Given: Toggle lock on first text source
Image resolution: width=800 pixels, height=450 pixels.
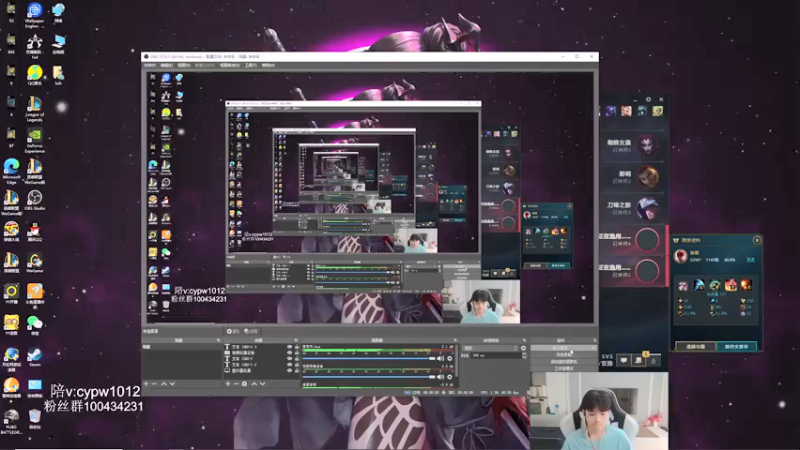Looking at the screenshot, I should pyautogui.click(x=296, y=347).
